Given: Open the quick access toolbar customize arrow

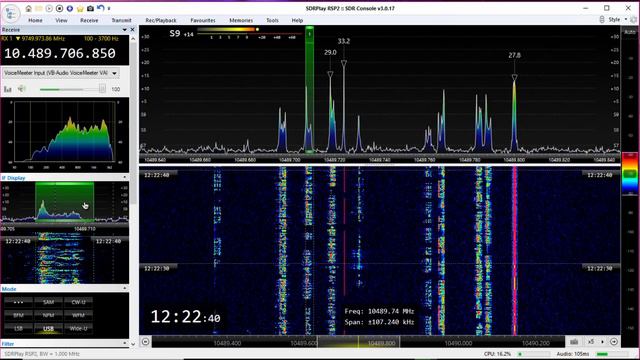Looking at the screenshot, I should [x=109, y=9].
